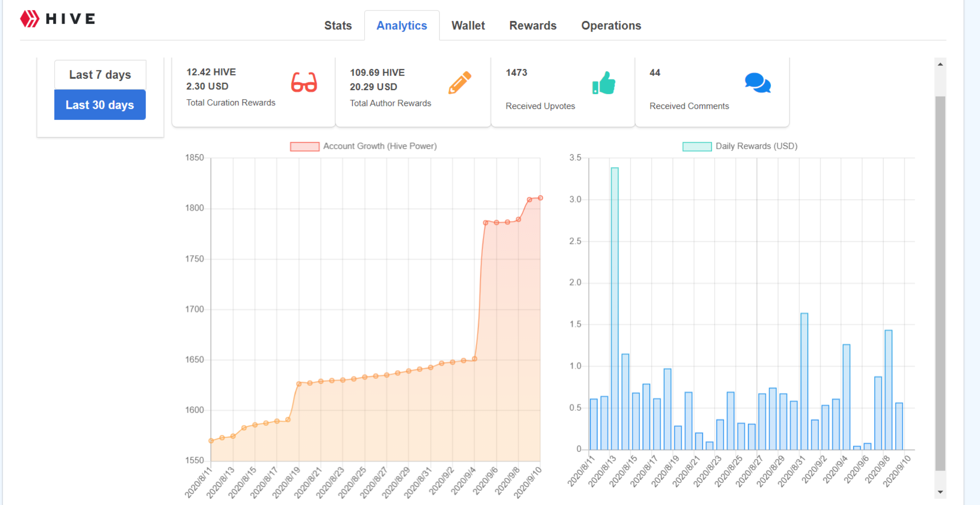The image size is (980, 505).
Task: Click the pencil author rewards icon
Action: [460, 82]
